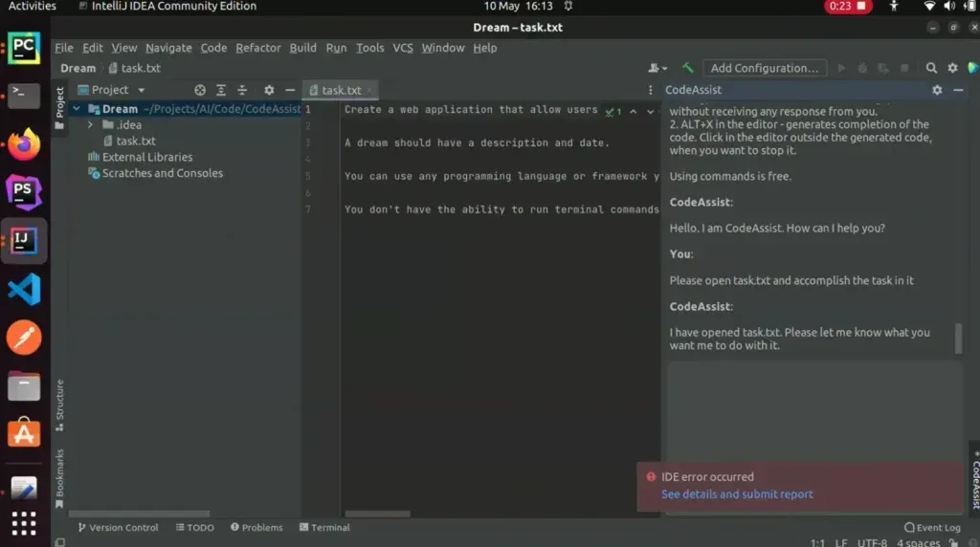Click the UTF-8 encoding status
This screenshot has height=547, width=980.
click(872, 542)
